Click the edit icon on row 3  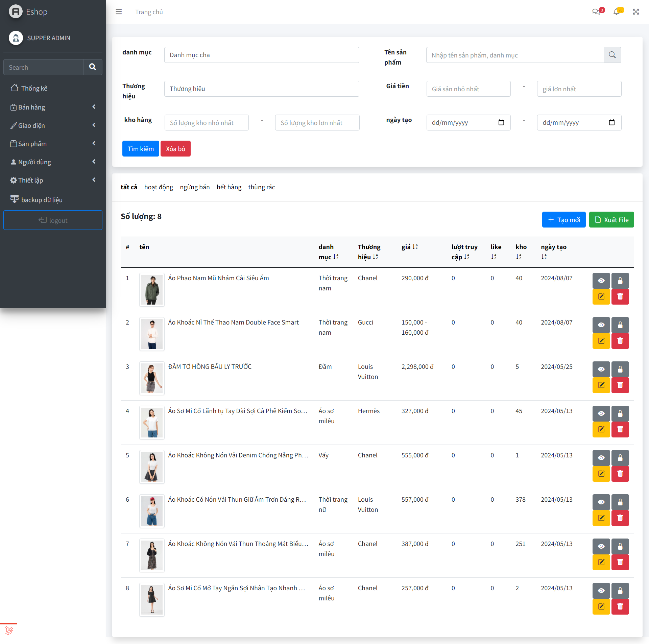coord(601,384)
